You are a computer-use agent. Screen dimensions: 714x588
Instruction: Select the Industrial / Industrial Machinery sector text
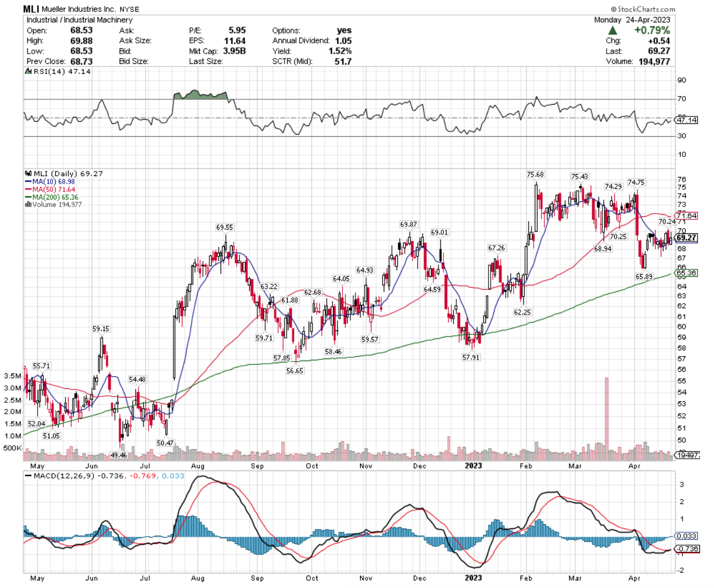[79, 20]
